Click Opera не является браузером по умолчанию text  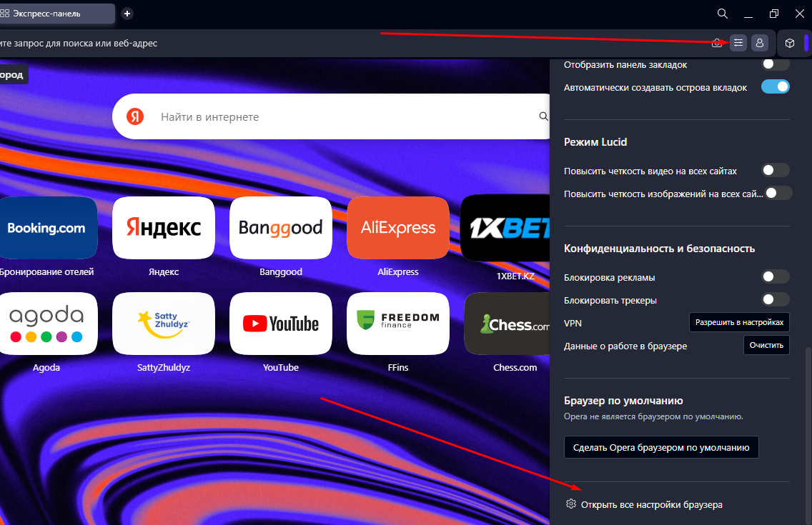[x=653, y=416]
